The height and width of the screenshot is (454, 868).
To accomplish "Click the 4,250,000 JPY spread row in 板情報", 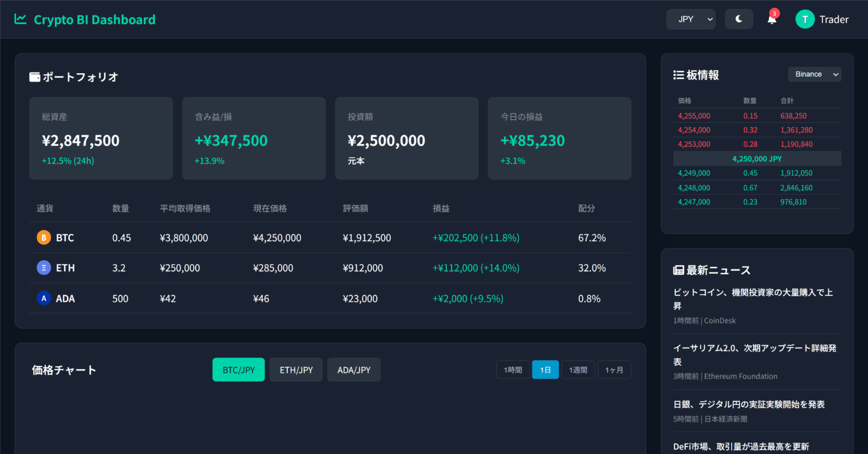I will coord(757,159).
